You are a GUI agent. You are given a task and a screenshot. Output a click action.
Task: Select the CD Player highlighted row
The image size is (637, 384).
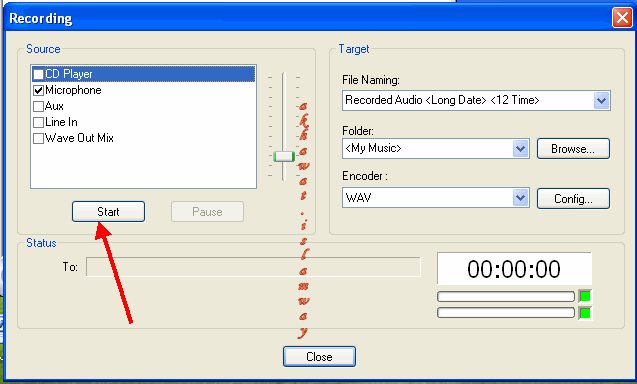tap(143, 74)
